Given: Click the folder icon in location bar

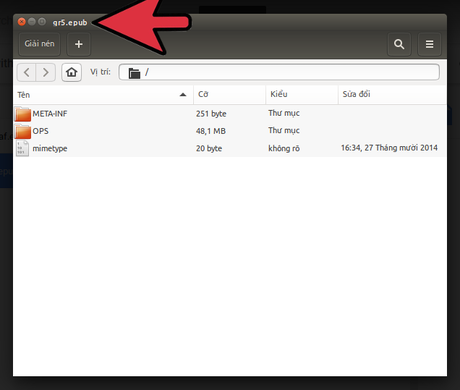Looking at the screenshot, I should tap(134, 73).
